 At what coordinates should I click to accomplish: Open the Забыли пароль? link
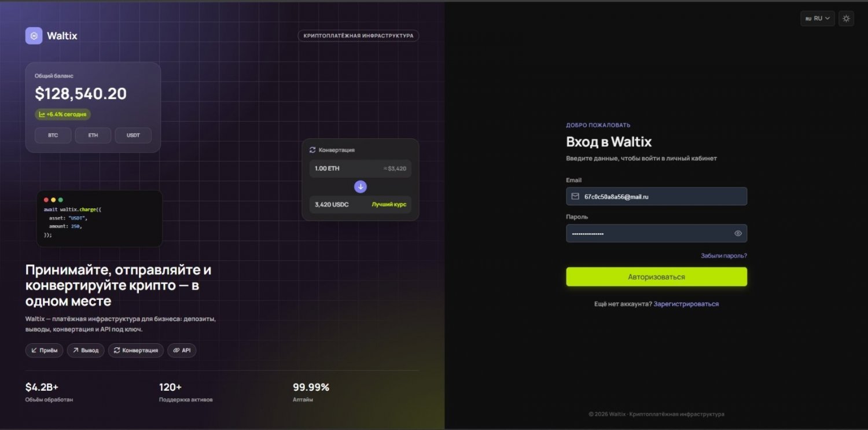(x=724, y=255)
